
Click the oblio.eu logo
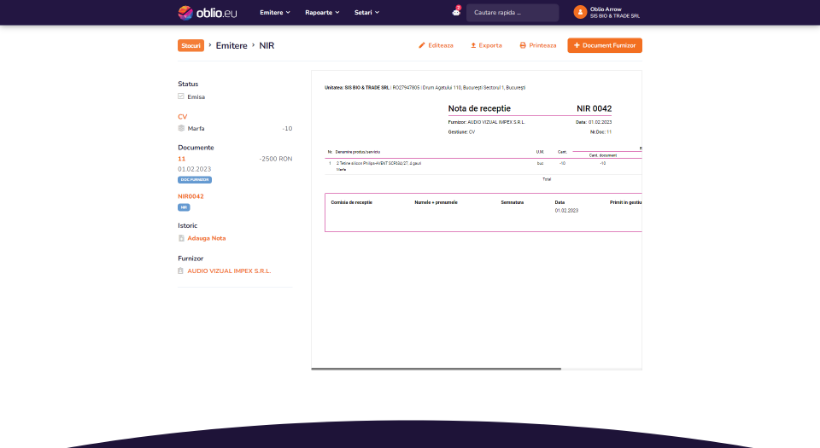pyautogui.click(x=208, y=13)
